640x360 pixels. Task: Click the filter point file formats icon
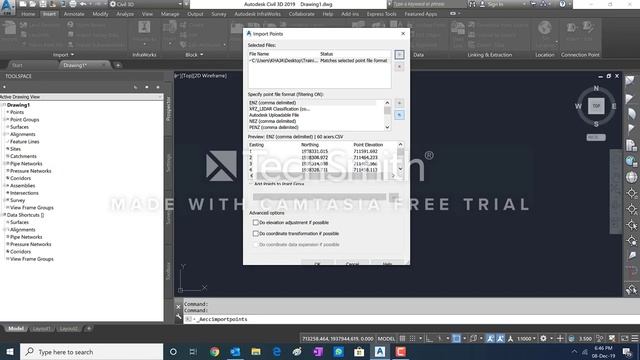[399, 115]
